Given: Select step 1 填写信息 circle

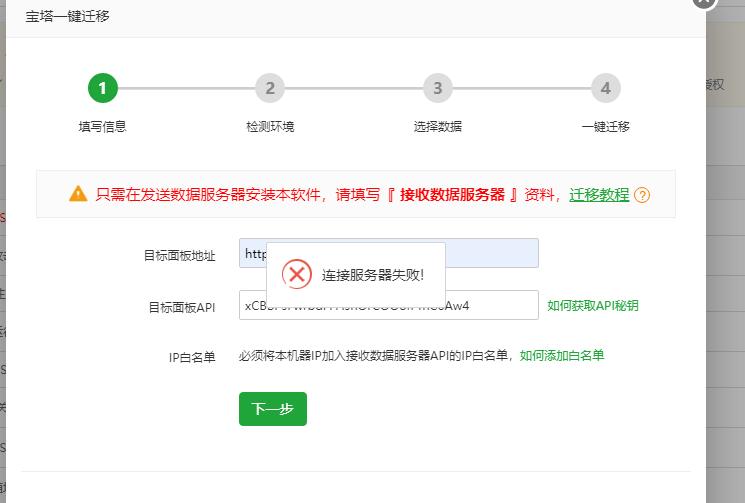Looking at the screenshot, I should click(x=103, y=88).
